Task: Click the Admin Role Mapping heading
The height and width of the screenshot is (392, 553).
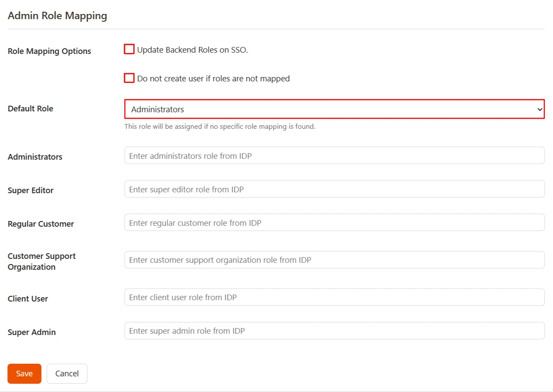Action: pos(57,15)
